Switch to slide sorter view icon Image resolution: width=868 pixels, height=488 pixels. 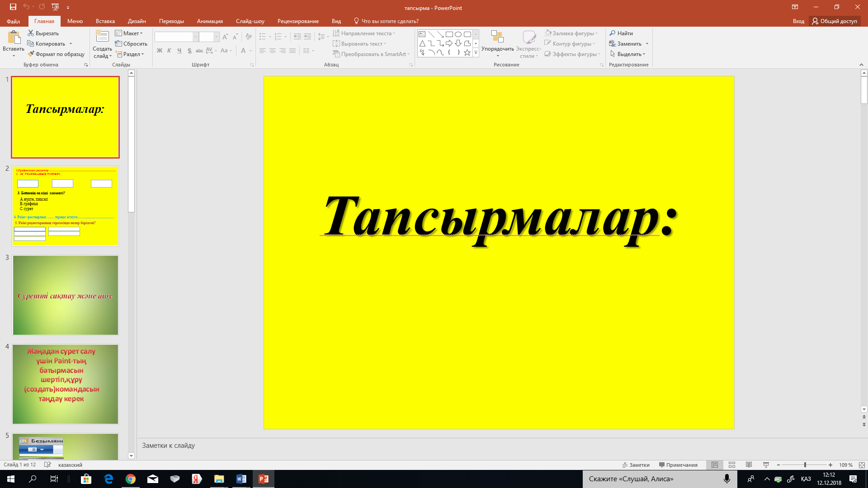tap(731, 465)
